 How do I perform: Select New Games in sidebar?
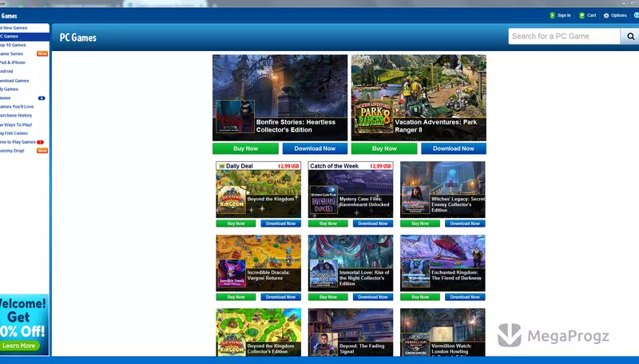(x=25, y=28)
